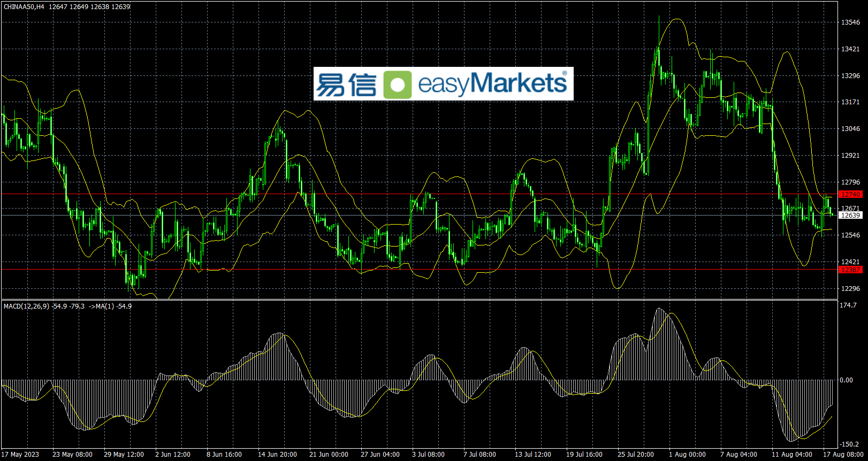Click the 12421 price axis label
The height and width of the screenshot is (461, 868).
(850, 262)
